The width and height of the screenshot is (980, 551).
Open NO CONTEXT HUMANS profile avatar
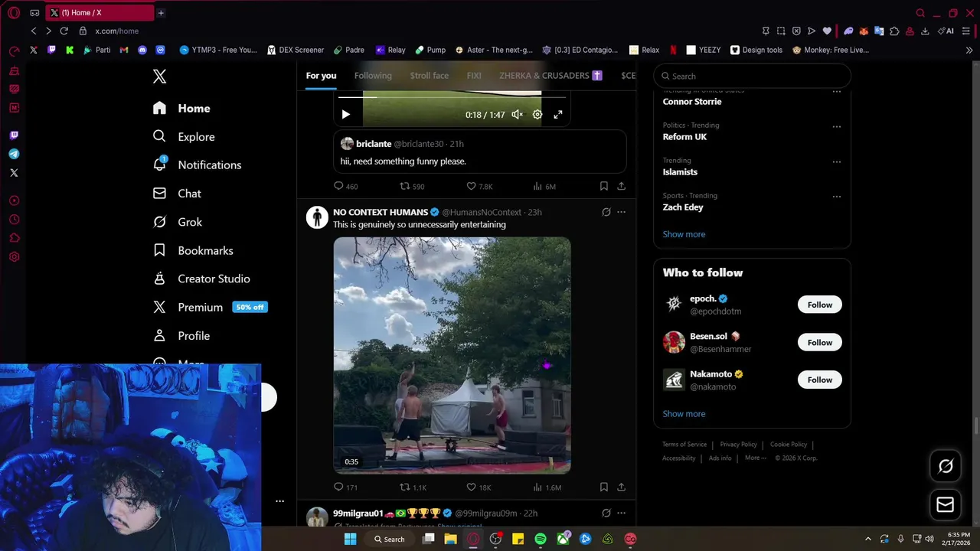[317, 217]
